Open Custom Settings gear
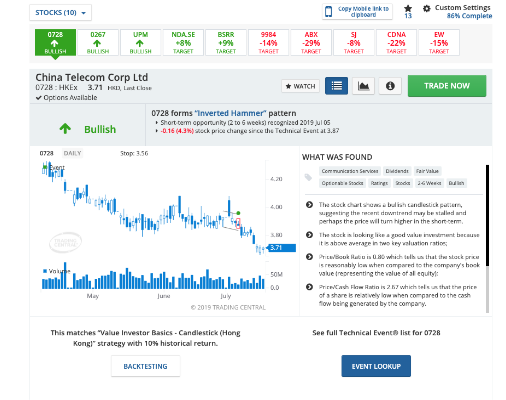Image resolution: width=506 pixels, height=400 pixels. tap(427, 8)
